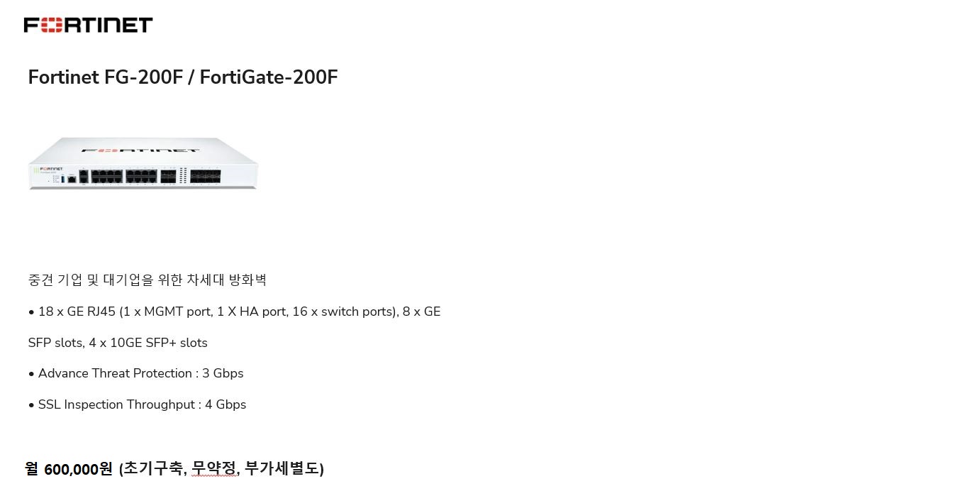Click the SSL Inspection Throughput : 4 Gbps line
This screenshot has height=496, width=980.
pyautogui.click(x=137, y=404)
